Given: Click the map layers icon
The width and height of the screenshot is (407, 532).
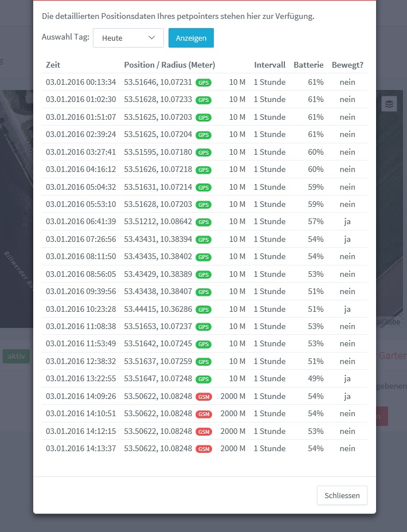Looking at the screenshot, I should [389, 104].
